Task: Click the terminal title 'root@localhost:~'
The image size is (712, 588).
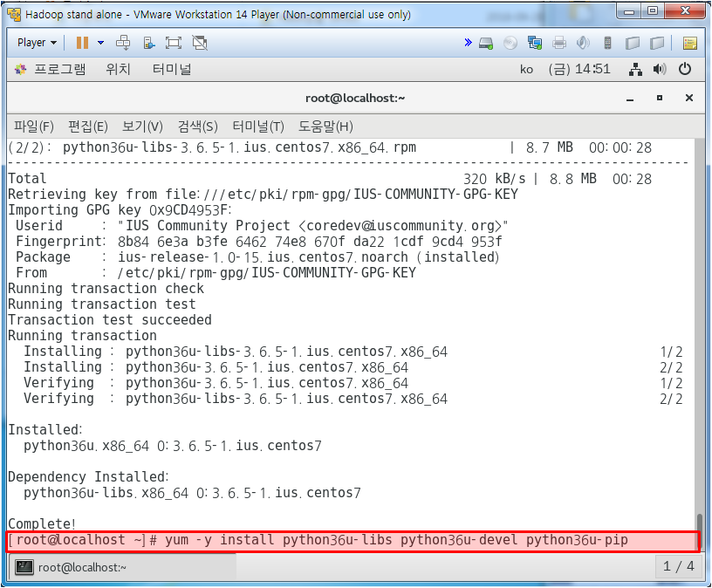Action: coord(355,98)
